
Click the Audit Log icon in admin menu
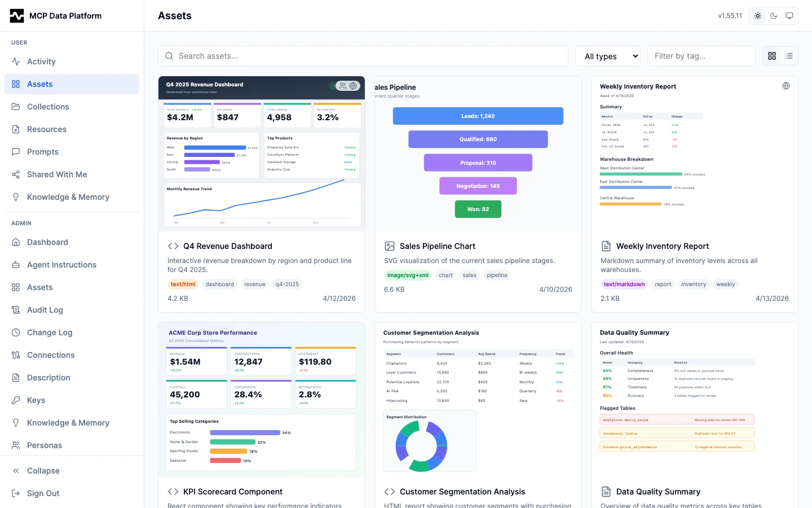tap(16, 310)
